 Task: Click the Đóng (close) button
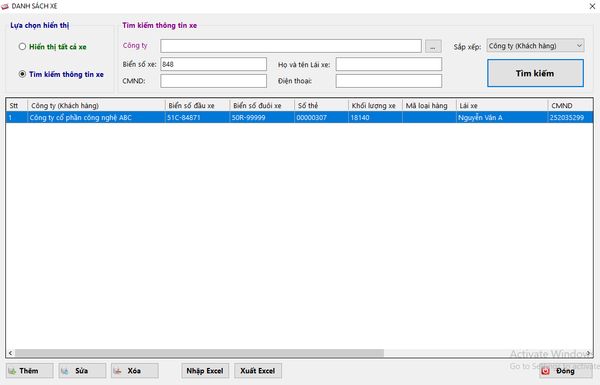point(566,371)
